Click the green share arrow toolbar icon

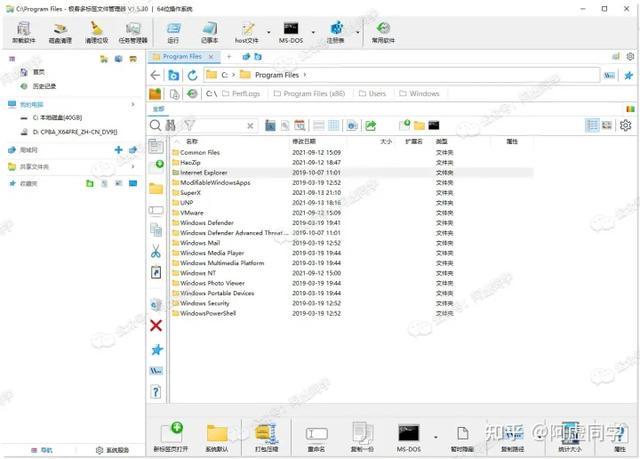click(x=371, y=126)
